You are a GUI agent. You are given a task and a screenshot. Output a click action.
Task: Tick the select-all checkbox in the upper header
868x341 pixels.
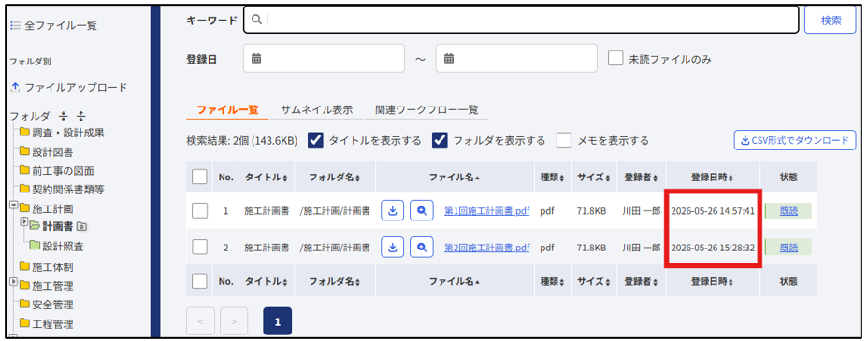point(199,177)
